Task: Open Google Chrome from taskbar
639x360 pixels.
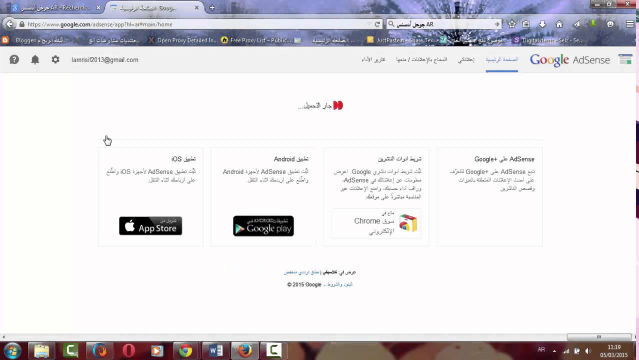Action: pos(186,350)
